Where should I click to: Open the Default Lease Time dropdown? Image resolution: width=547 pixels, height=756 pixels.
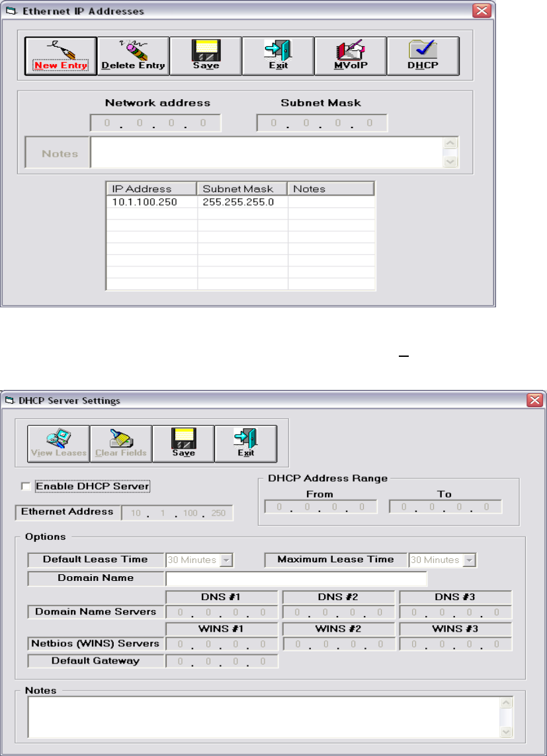tap(227, 560)
